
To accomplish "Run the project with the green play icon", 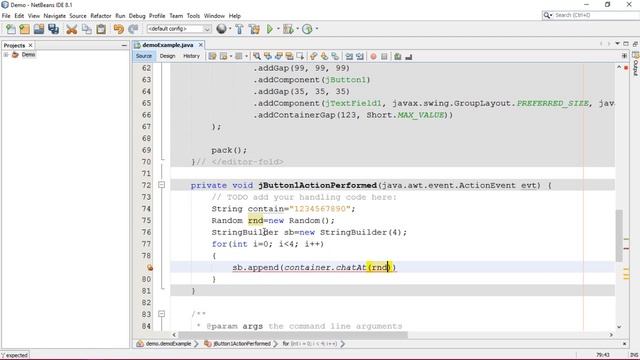I will tap(270, 29).
